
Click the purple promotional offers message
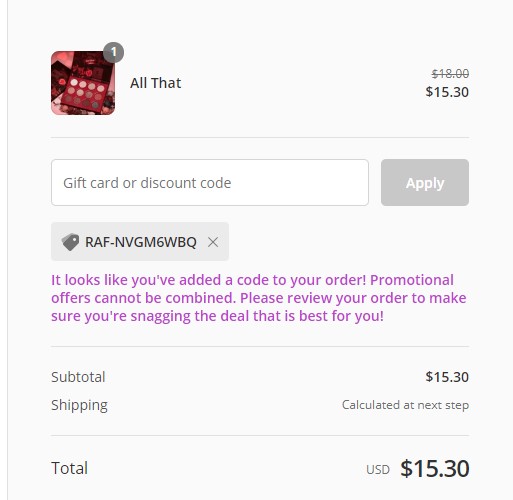click(258, 298)
